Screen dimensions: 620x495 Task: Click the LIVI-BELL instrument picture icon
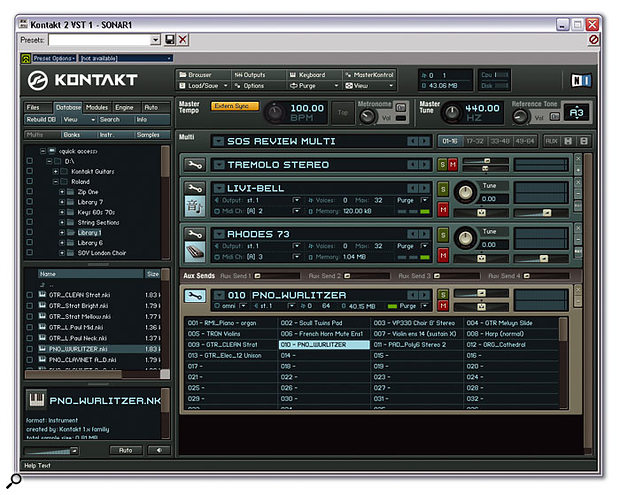click(x=195, y=206)
